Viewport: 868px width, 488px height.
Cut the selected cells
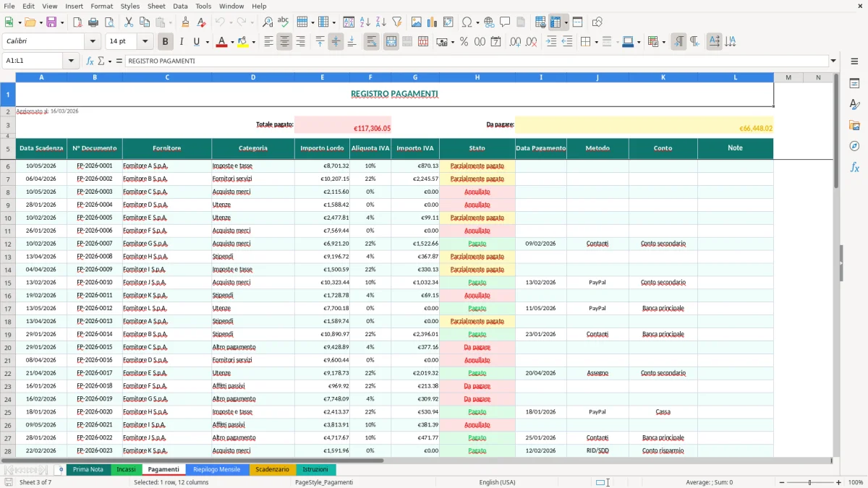tap(129, 22)
